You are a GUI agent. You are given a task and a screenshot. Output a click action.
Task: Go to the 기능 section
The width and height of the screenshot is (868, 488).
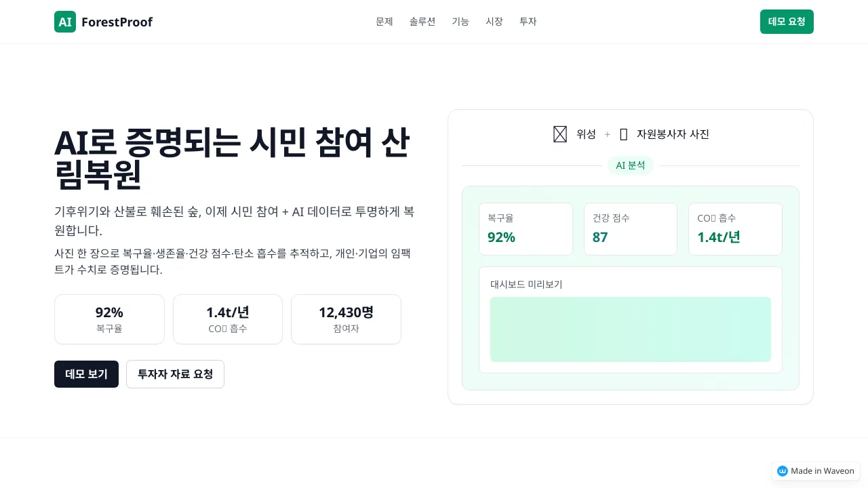click(460, 22)
